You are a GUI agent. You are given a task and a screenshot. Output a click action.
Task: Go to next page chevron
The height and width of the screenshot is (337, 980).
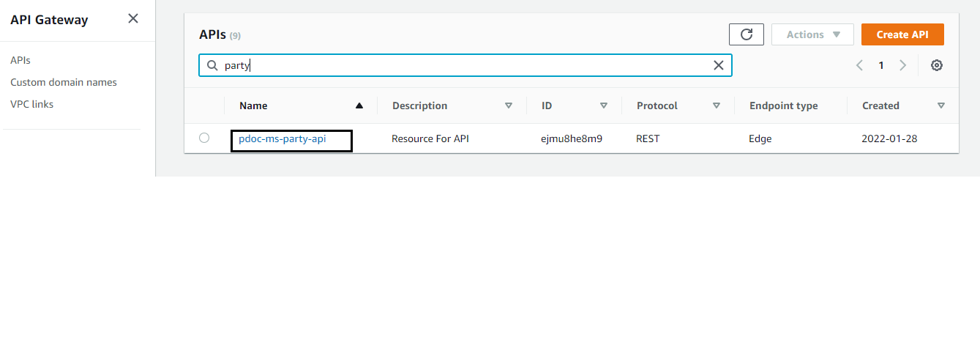(902, 65)
